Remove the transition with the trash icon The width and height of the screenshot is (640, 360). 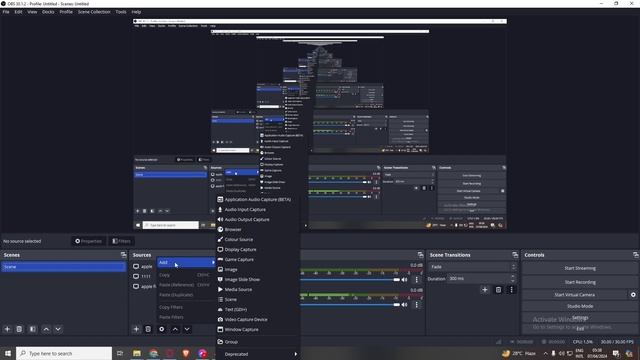tap(498, 290)
